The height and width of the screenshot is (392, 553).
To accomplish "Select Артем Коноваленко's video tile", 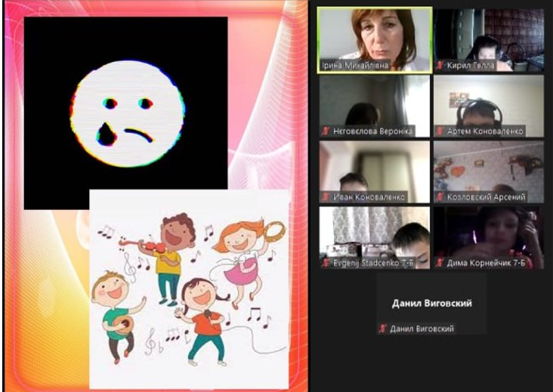I will tap(489, 106).
